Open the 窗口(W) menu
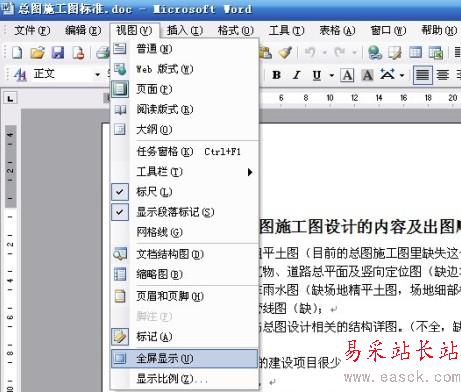Screen dimensions: 461x392 click(388, 31)
